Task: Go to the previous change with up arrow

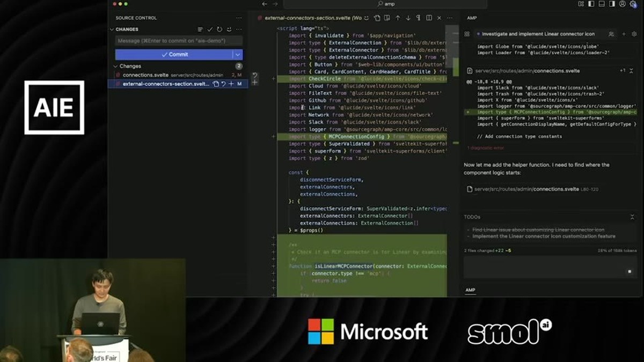Action: [398, 18]
